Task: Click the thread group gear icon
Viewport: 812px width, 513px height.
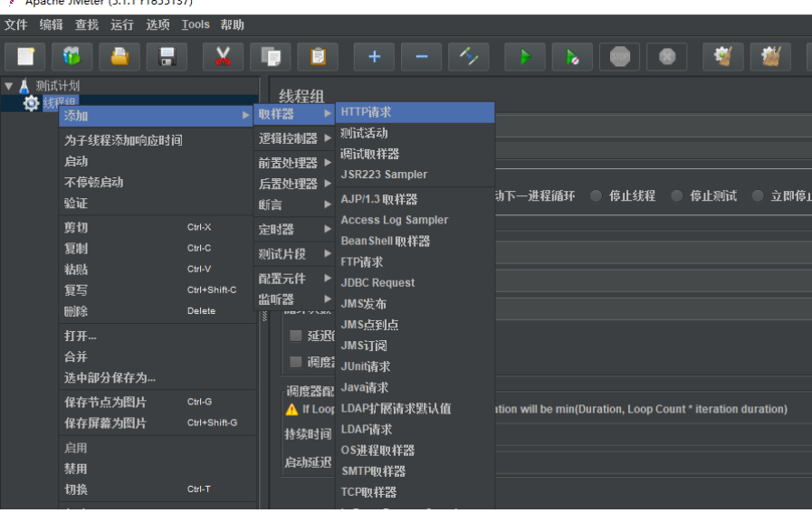Action: (31, 103)
